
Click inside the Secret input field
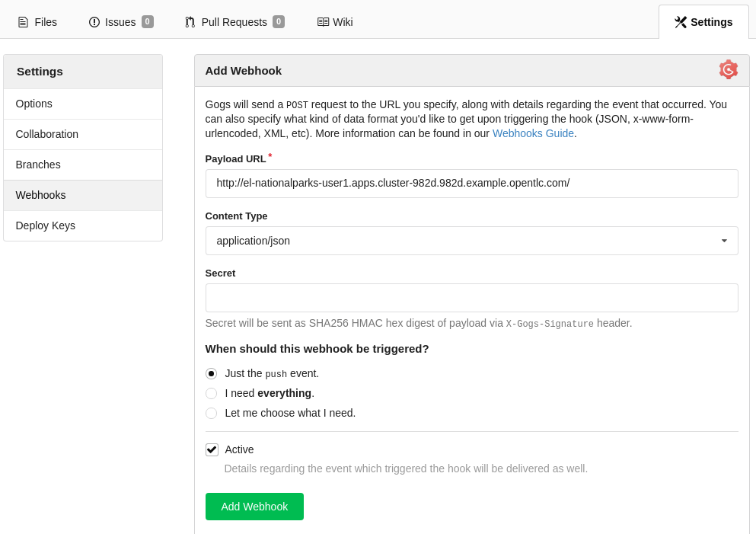click(x=471, y=297)
